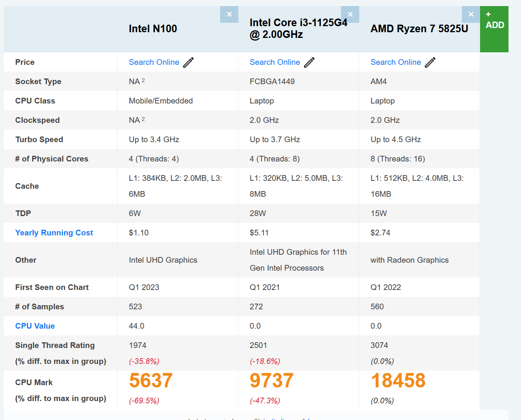Click the CPU Mark score 18458

click(398, 381)
